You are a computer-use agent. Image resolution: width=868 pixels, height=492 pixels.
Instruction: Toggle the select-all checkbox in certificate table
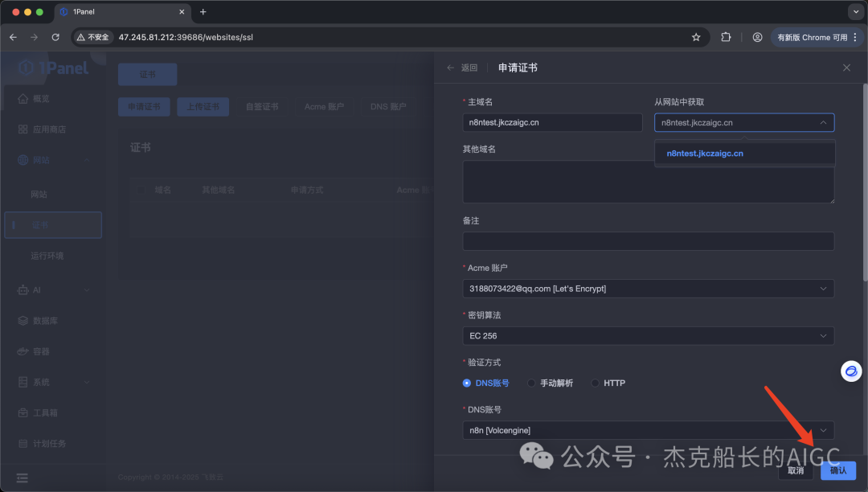(141, 190)
